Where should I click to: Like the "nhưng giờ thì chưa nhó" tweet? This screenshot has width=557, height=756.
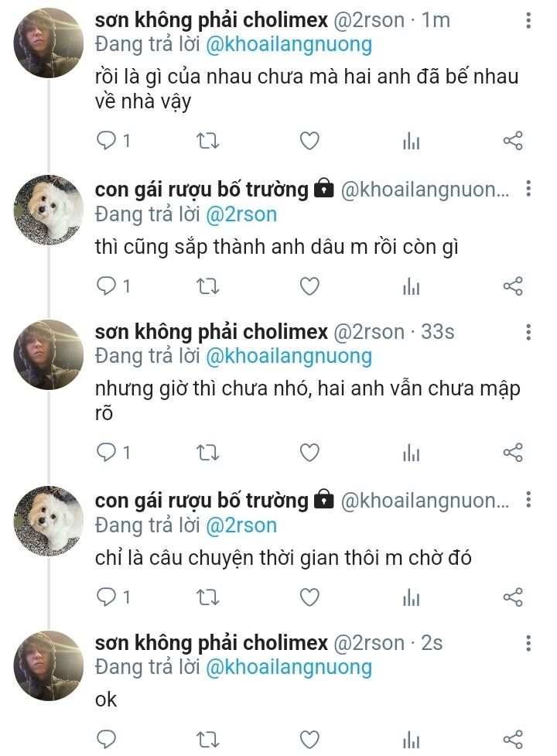pyautogui.click(x=309, y=453)
